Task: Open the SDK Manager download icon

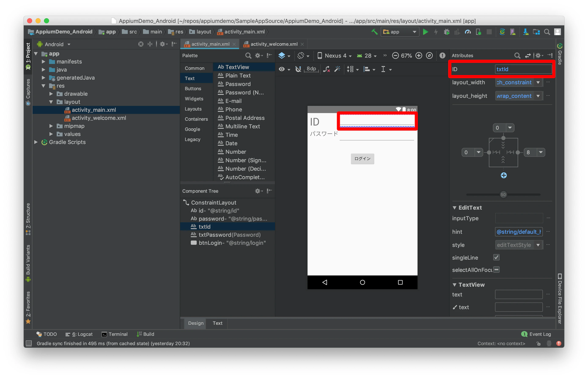Action: click(526, 32)
